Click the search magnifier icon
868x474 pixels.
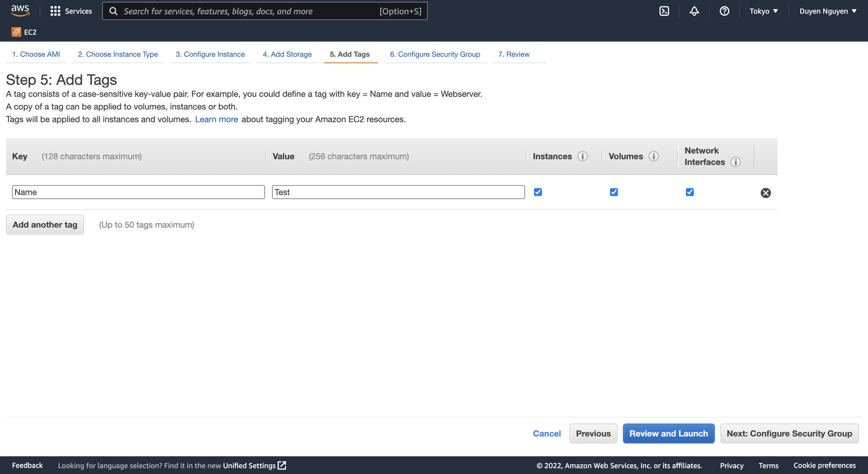point(113,11)
